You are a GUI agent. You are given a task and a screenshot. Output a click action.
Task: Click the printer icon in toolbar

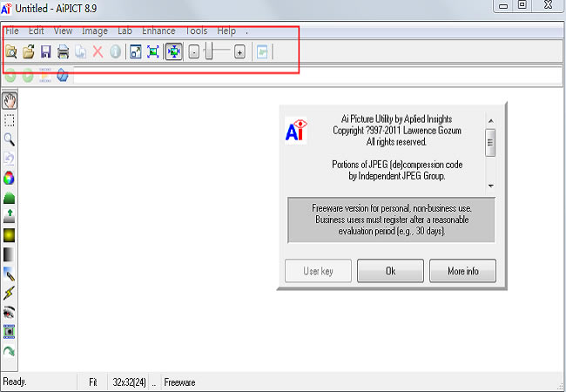63,52
